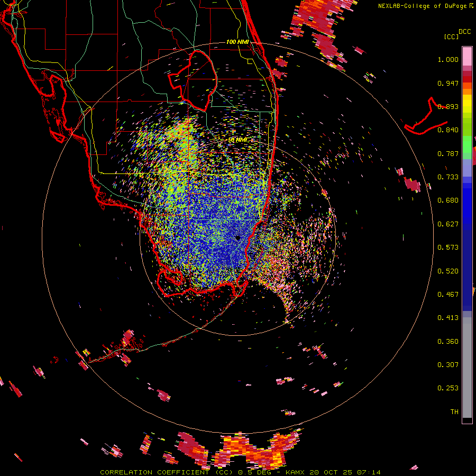This screenshot has width=476, height=476.
Task: Select the 0.520 scale value
Action: pyautogui.click(x=448, y=271)
